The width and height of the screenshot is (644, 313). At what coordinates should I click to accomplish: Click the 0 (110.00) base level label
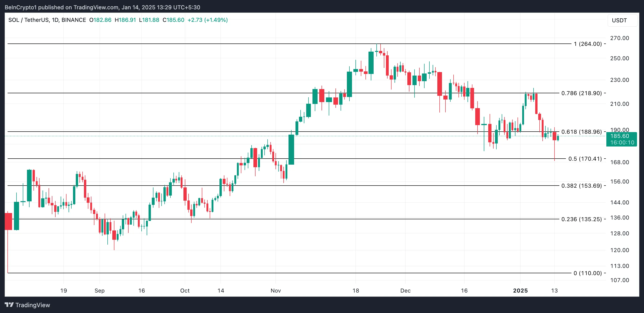pos(588,273)
